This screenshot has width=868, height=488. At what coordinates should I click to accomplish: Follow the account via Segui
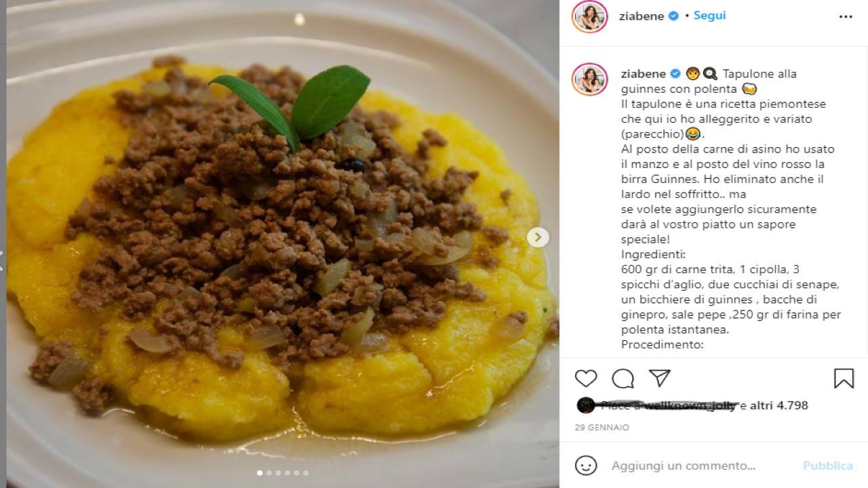tap(709, 16)
